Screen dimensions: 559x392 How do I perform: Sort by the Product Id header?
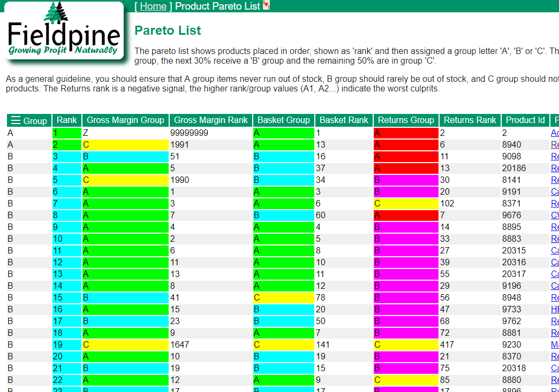525,120
